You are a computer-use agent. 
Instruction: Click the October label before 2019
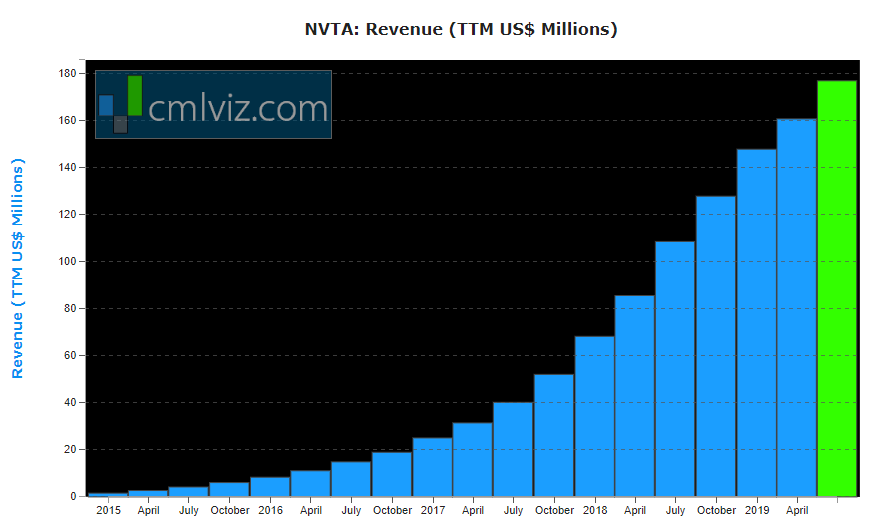(716, 510)
